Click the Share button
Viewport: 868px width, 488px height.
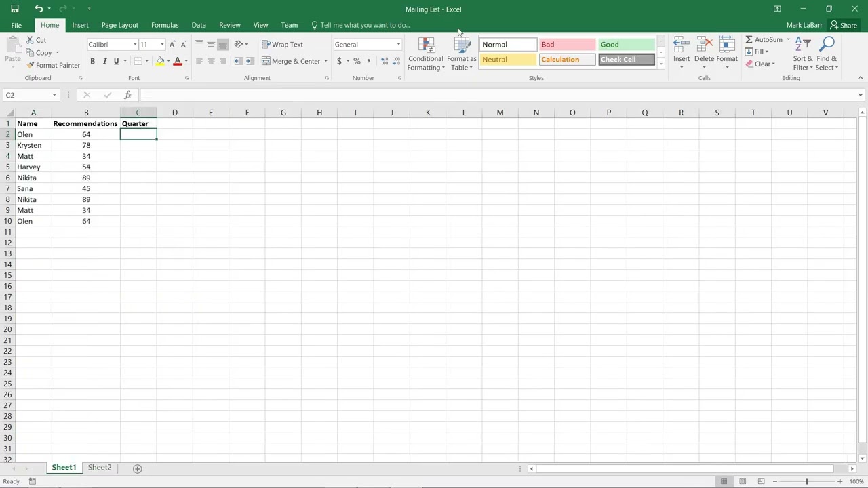(x=844, y=25)
